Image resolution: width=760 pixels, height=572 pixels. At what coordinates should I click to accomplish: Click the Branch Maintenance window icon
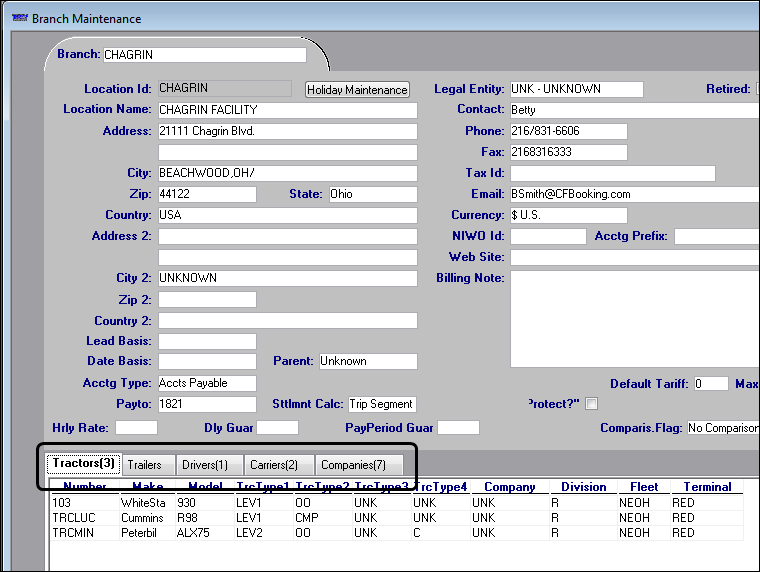[x=18, y=18]
